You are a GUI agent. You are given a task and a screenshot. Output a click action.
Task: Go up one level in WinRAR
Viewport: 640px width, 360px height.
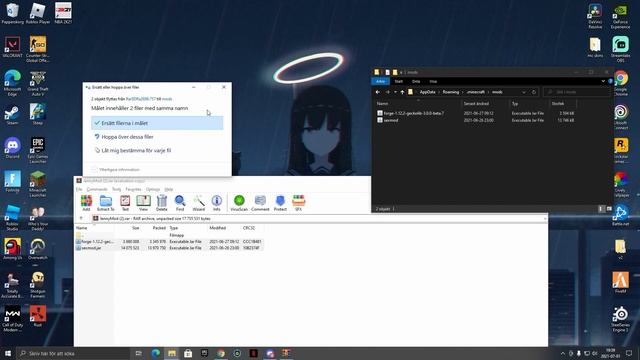[x=81, y=218]
